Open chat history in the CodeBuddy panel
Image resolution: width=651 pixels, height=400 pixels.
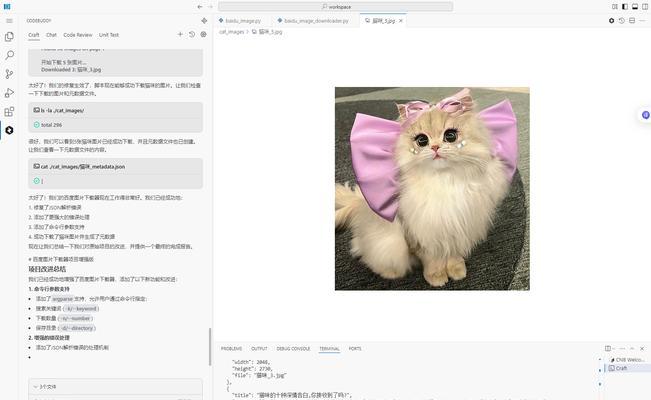coord(192,34)
